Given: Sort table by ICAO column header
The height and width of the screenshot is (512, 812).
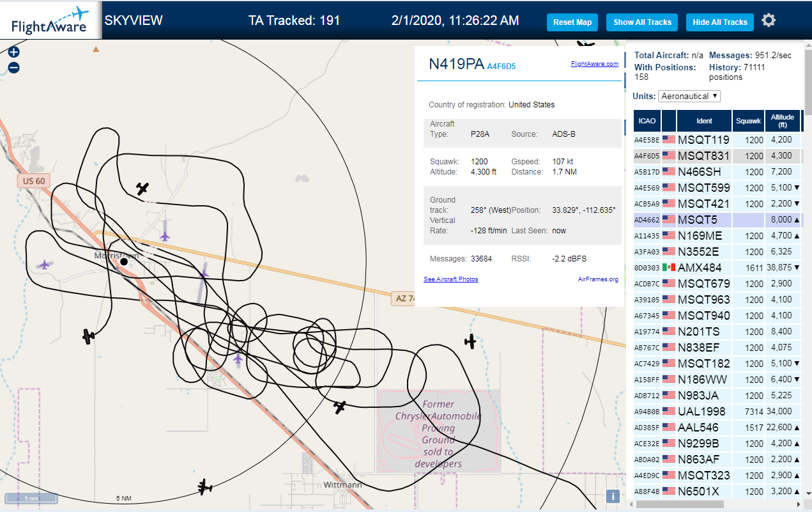Looking at the screenshot, I should click(647, 121).
